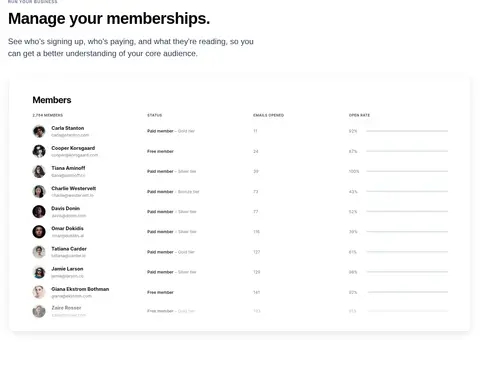Screen dimensions: 480x373
Task: Click the open rate bar for Davis Donin
Action: click(407, 211)
